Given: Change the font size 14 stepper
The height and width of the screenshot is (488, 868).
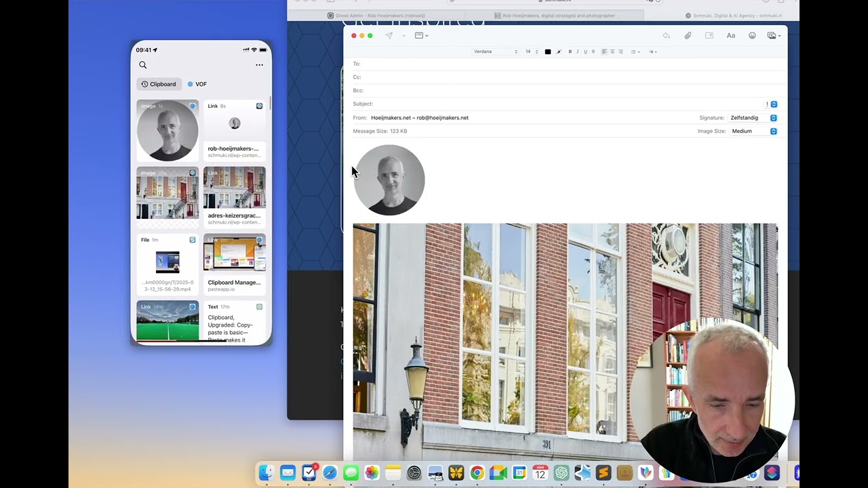Looking at the screenshot, I should tap(532, 52).
